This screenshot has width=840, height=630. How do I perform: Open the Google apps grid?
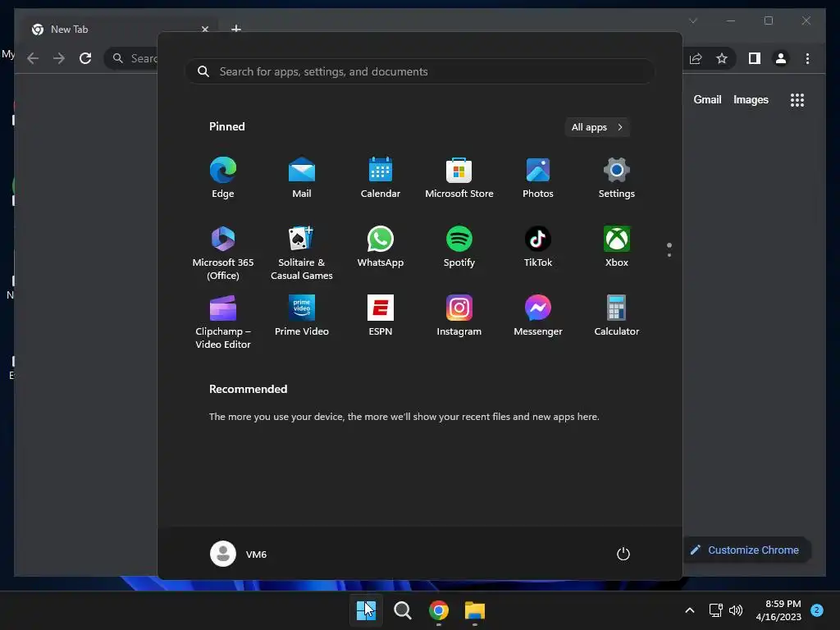pyautogui.click(x=797, y=100)
